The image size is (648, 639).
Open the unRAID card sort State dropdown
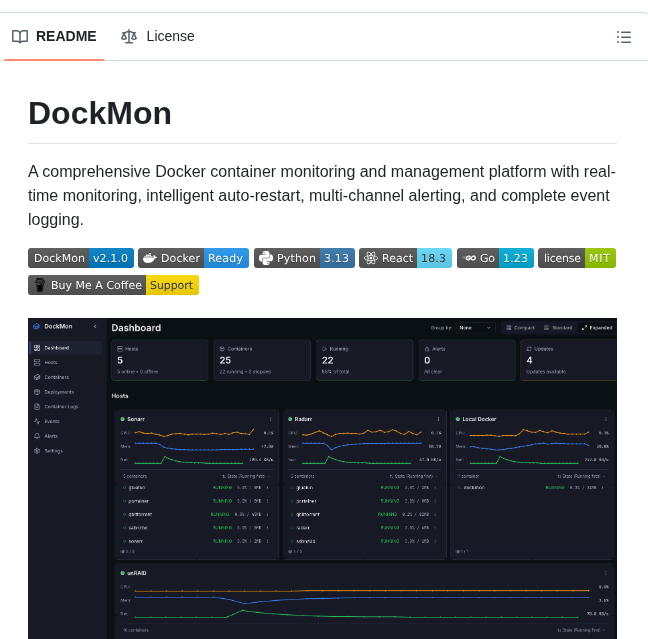(x=581, y=630)
